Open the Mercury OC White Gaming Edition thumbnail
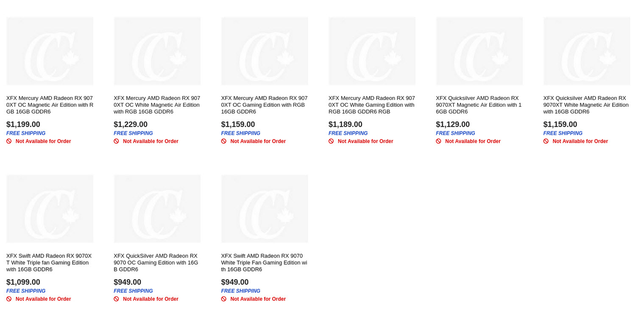 pyautogui.click(x=372, y=51)
